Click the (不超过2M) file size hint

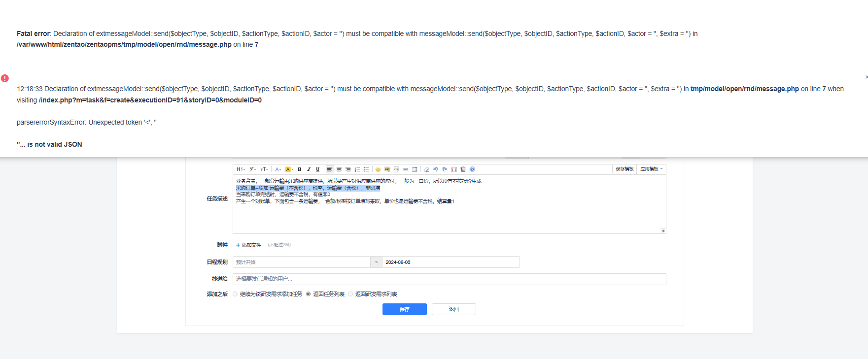279,245
